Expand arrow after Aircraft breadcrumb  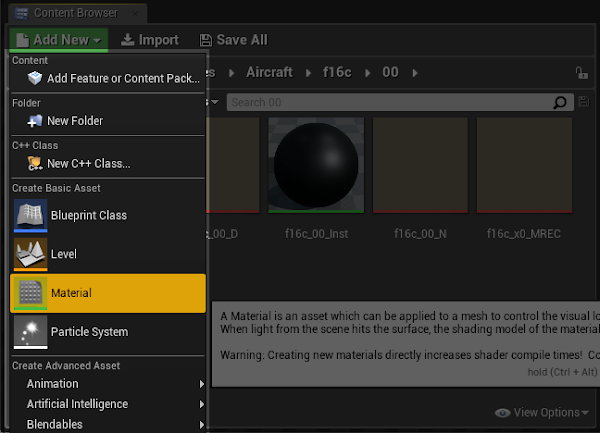308,73
